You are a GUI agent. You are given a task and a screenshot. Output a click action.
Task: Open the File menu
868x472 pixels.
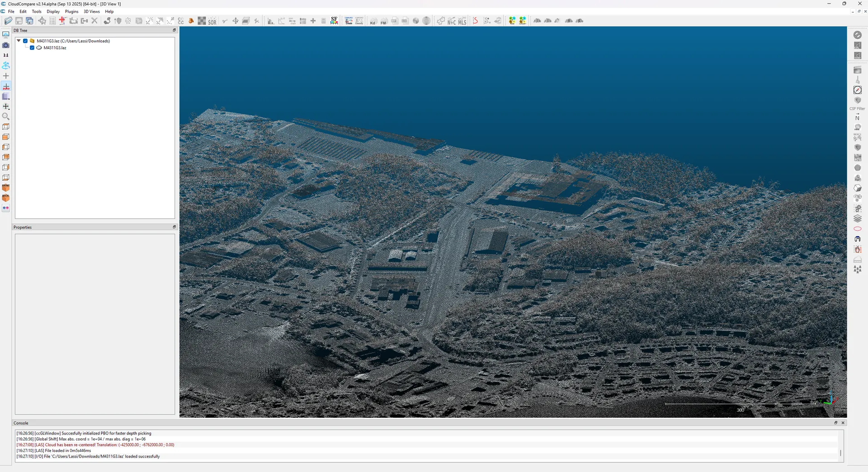[11, 11]
